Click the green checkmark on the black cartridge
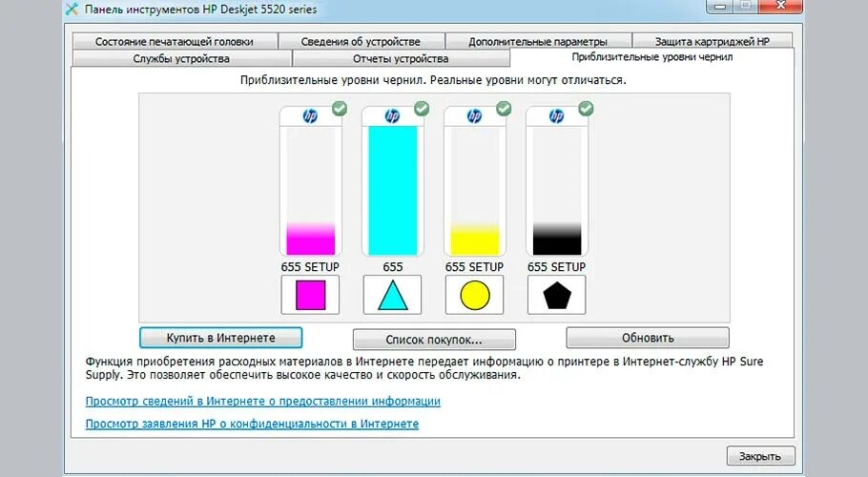 tap(586, 109)
